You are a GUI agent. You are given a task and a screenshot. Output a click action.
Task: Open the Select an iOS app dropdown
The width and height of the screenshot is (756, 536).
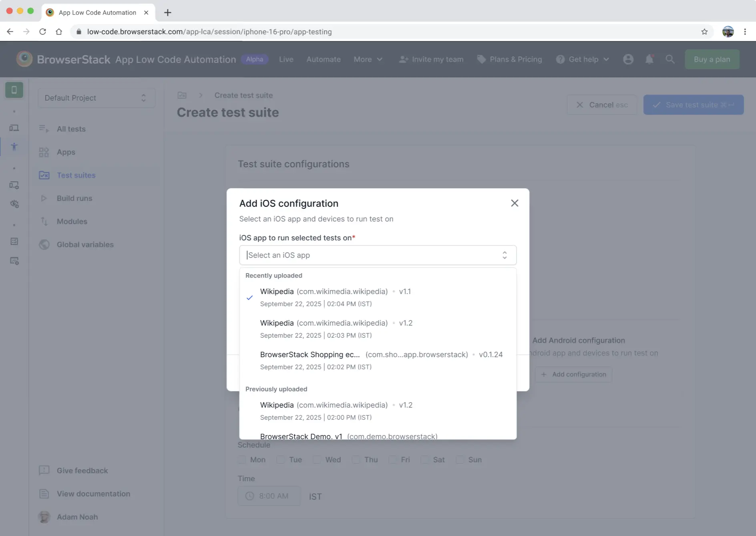(377, 255)
